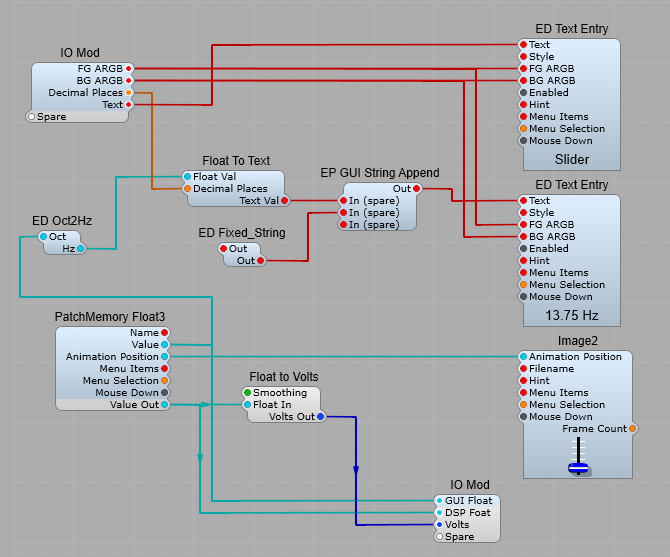Click the GUI Float pin on IO Mod
The height and width of the screenshot is (557, 670).
[438, 500]
